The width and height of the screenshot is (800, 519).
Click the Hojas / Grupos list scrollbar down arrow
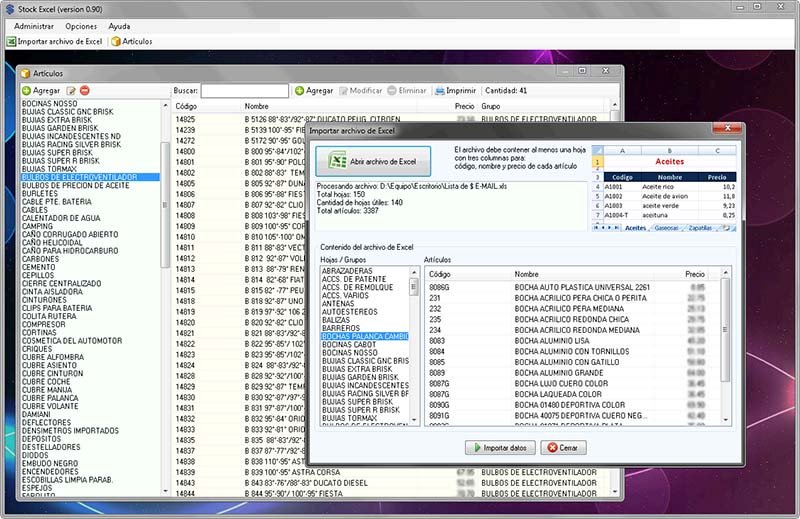point(414,421)
